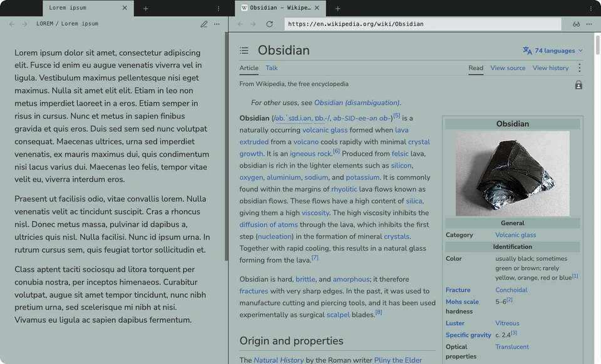601x364 pixels.
Task: Toggle reader mode glasses icon
Action: coord(576,24)
